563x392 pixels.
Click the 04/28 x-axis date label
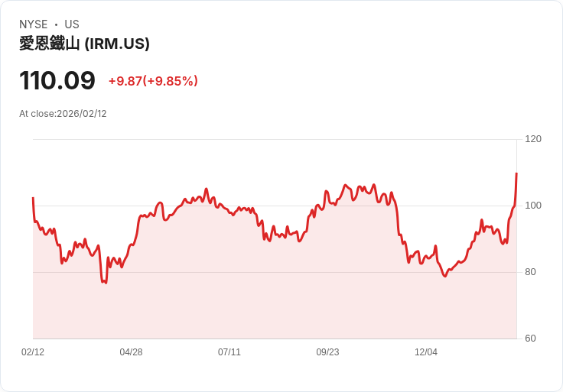point(131,352)
